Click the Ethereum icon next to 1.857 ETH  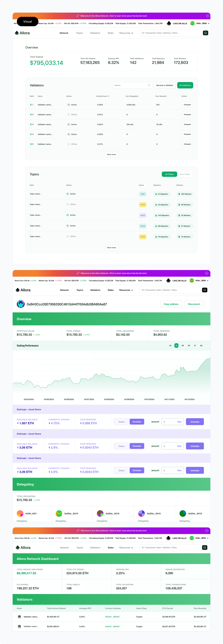click(18, 423)
